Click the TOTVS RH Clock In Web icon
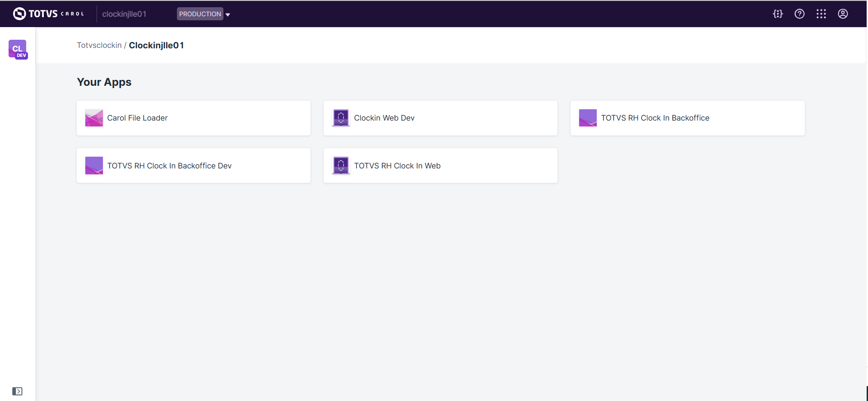Screen dimensions: 868x401 341,166
